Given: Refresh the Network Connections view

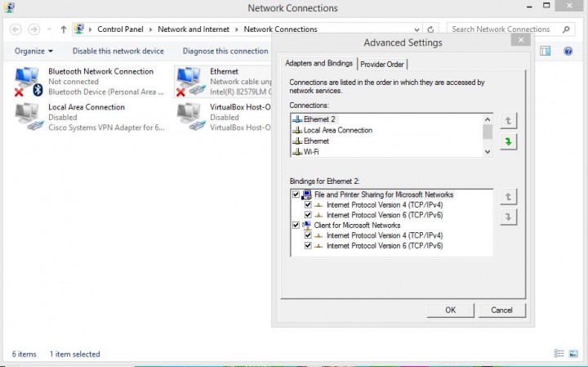Looking at the screenshot, I should [x=430, y=29].
